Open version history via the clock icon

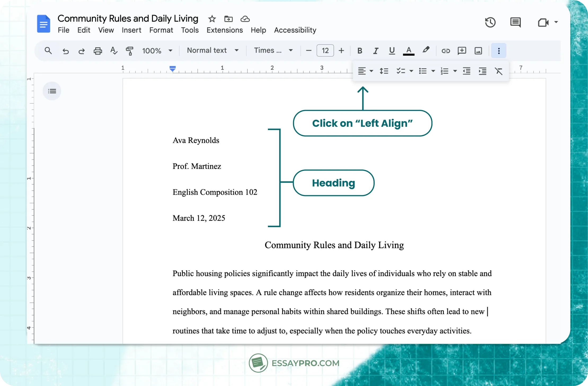click(490, 23)
